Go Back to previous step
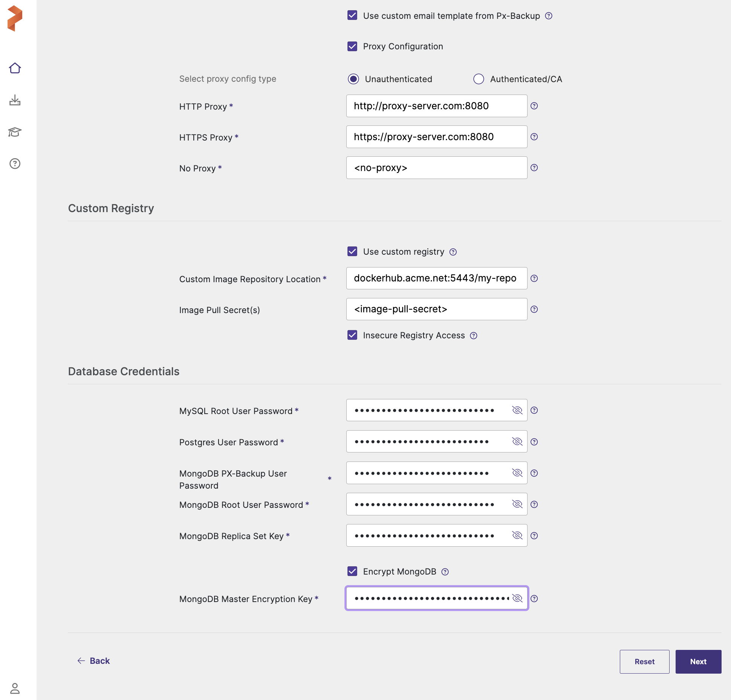Screen dimensions: 731x700 (93, 661)
